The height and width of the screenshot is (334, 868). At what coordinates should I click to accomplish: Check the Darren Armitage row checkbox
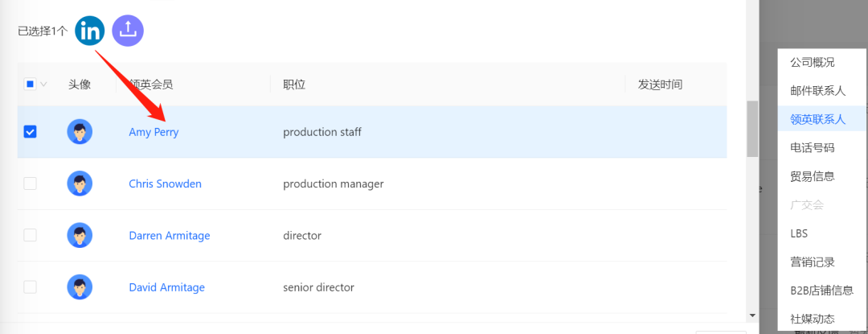pos(30,235)
